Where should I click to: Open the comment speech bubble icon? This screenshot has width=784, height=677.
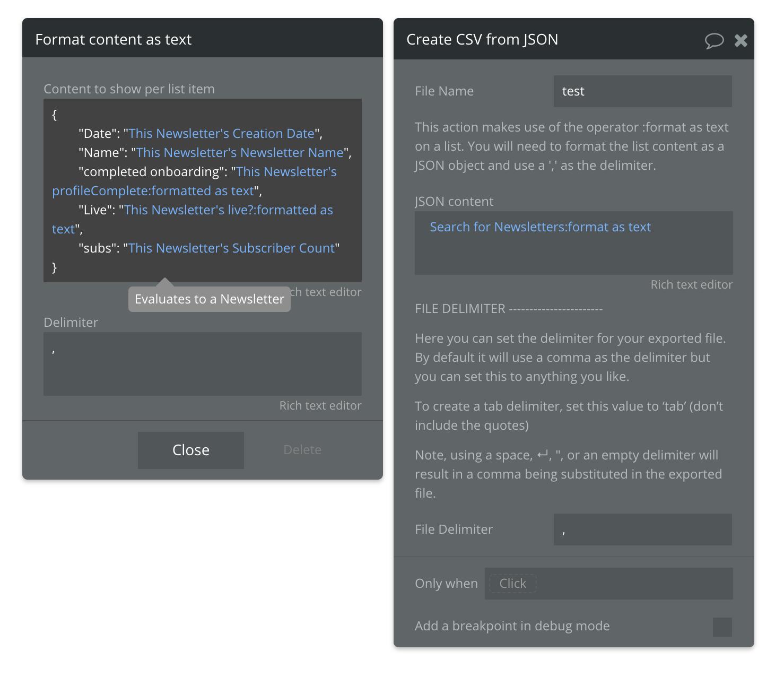(714, 40)
